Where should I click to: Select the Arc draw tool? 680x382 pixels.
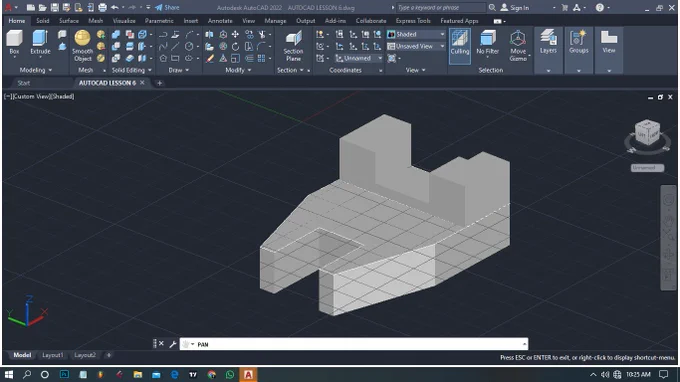(190, 34)
